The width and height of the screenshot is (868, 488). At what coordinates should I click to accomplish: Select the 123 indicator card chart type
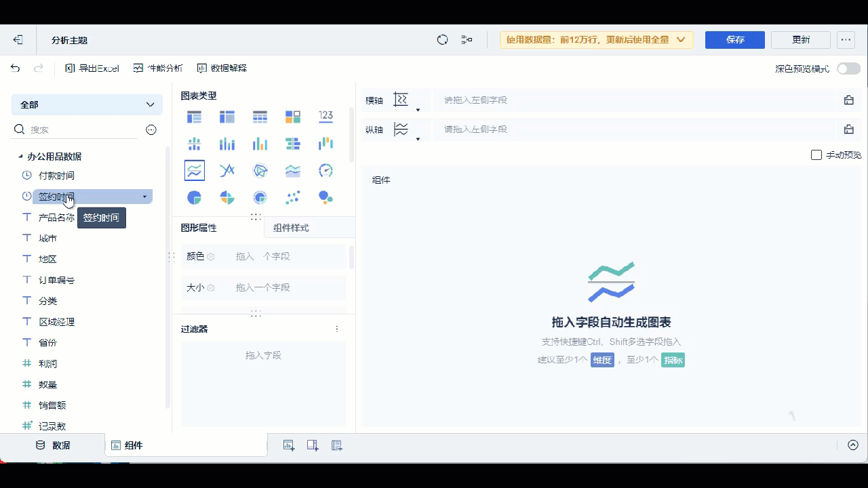point(325,117)
